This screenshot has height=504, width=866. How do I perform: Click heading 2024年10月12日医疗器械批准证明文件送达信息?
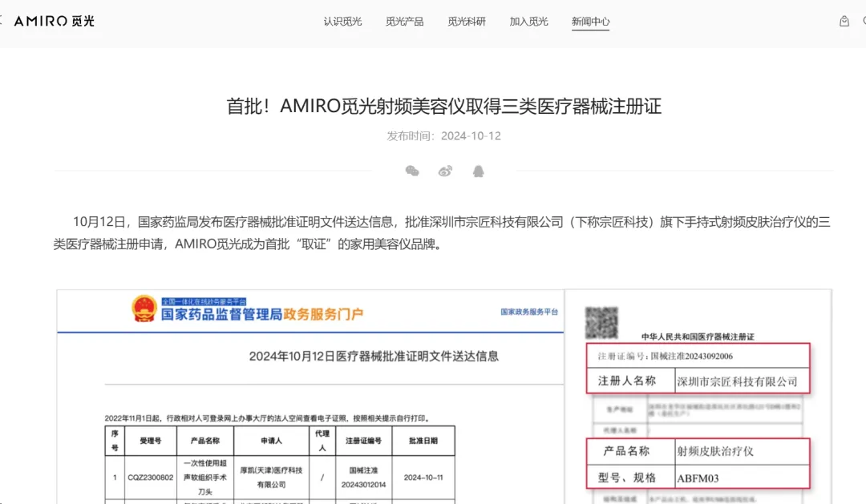coord(374,356)
